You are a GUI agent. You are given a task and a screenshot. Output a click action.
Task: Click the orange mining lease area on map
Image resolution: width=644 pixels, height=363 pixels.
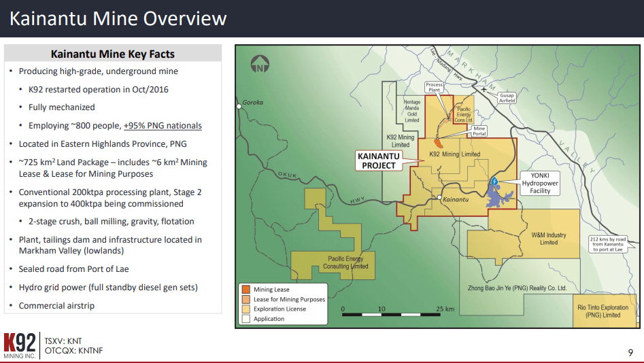tap(438, 143)
